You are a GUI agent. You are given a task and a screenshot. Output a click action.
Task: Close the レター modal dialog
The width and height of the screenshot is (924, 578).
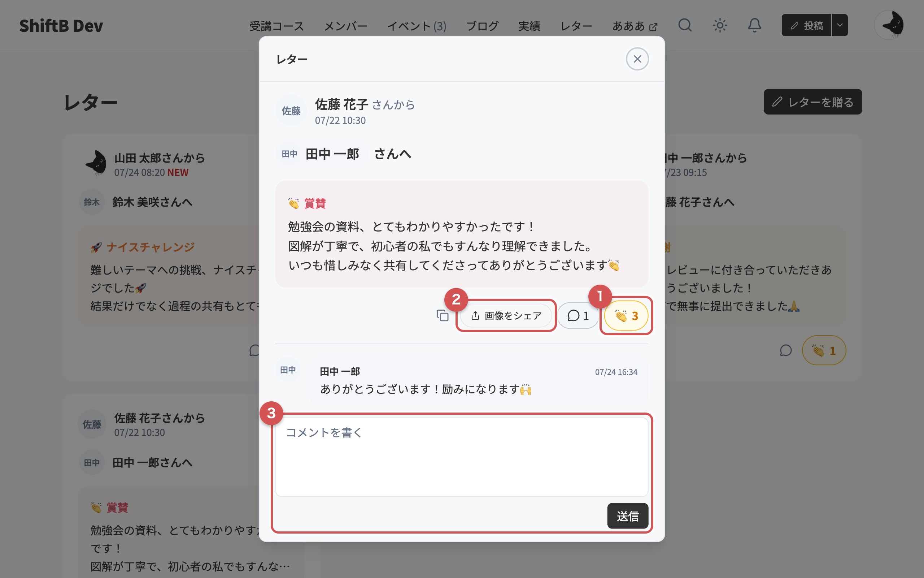click(637, 59)
